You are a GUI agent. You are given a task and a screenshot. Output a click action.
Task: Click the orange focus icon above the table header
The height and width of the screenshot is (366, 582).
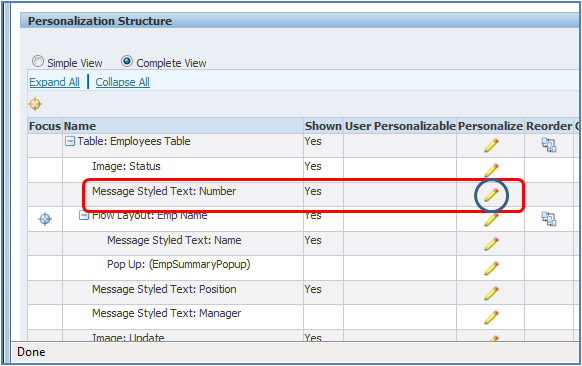point(35,104)
